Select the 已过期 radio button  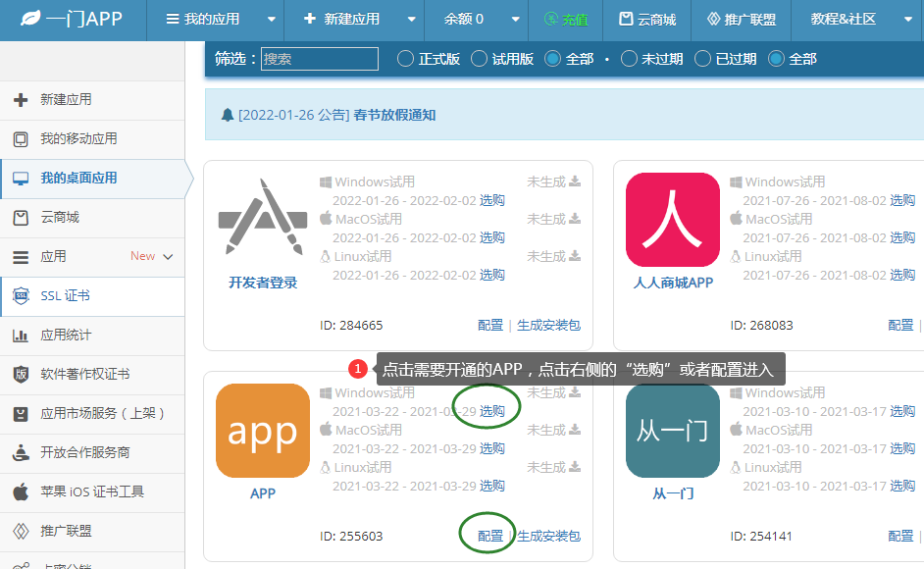pyautogui.click(x=702, y=59)
